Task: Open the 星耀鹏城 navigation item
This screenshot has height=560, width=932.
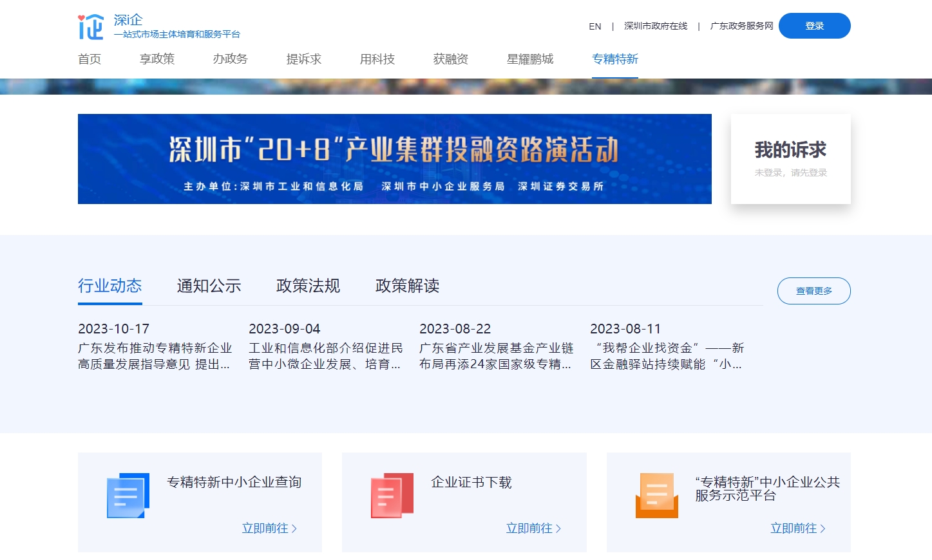Action: tap(529, 59)
